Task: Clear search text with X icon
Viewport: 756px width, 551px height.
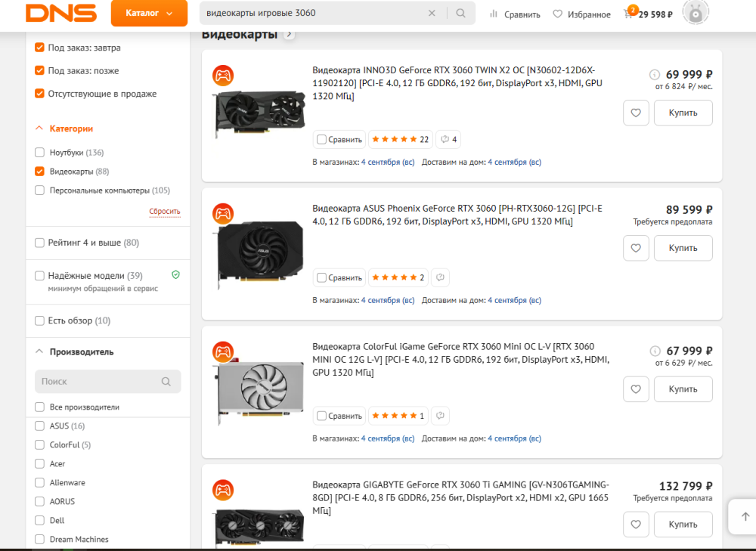Action: (432, 14)
